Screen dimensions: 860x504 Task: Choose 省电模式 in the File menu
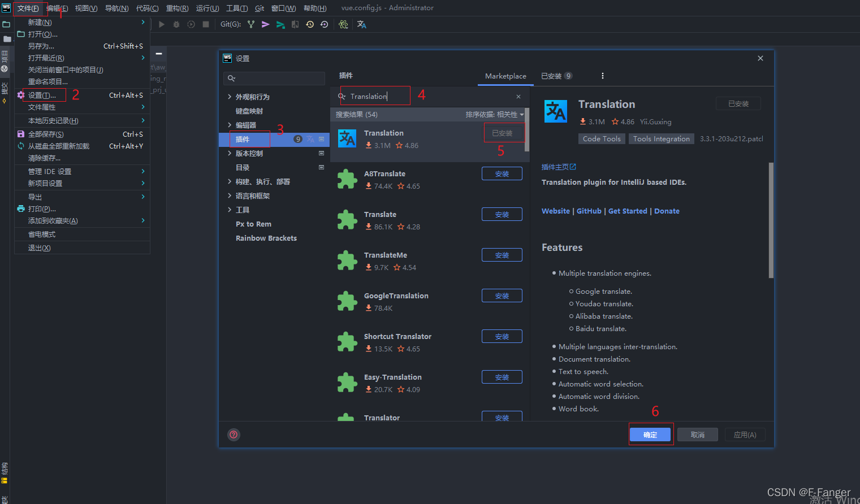(82, 234)
